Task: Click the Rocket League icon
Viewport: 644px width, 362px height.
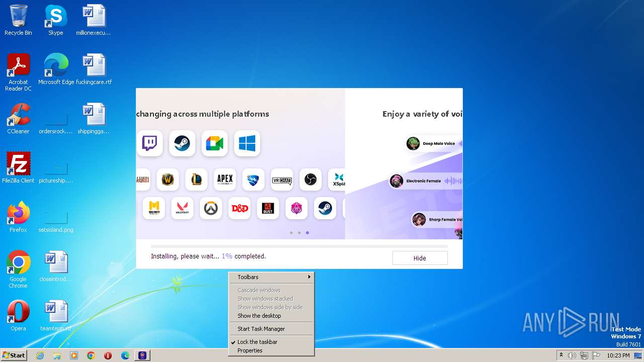Action: click(x=253, y=180)
